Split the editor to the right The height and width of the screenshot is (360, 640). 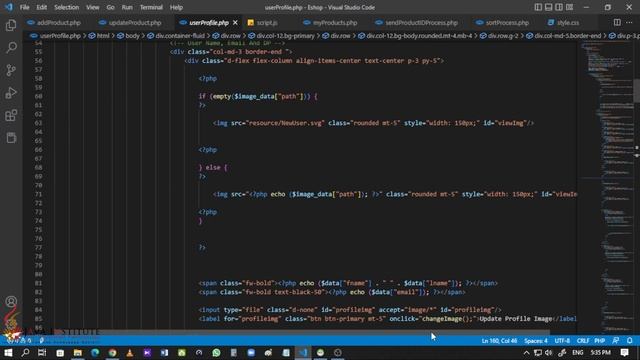pyautogui.click(x=617, y=22)
